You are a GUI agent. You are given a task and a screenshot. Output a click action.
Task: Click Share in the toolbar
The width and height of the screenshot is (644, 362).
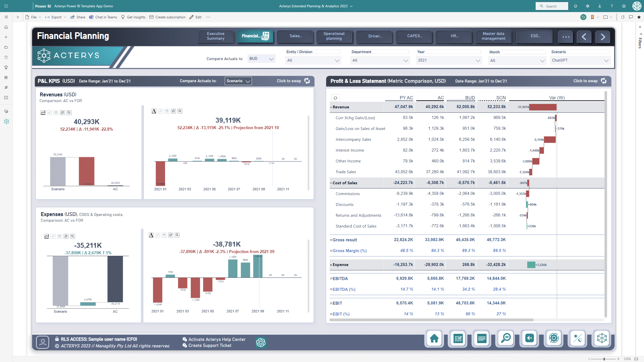[78, 17]
